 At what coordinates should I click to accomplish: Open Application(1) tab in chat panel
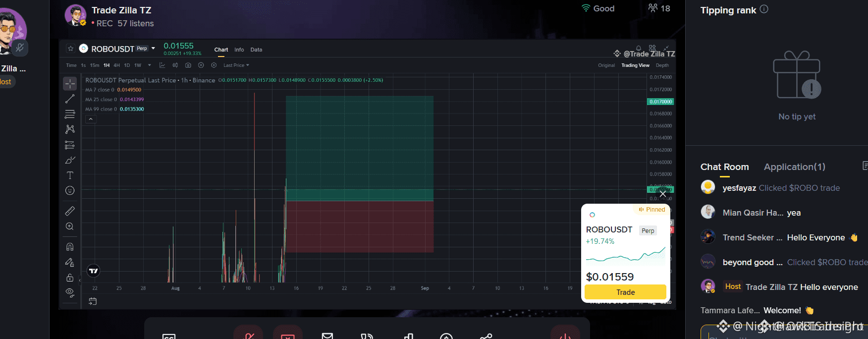pos(794,167)
